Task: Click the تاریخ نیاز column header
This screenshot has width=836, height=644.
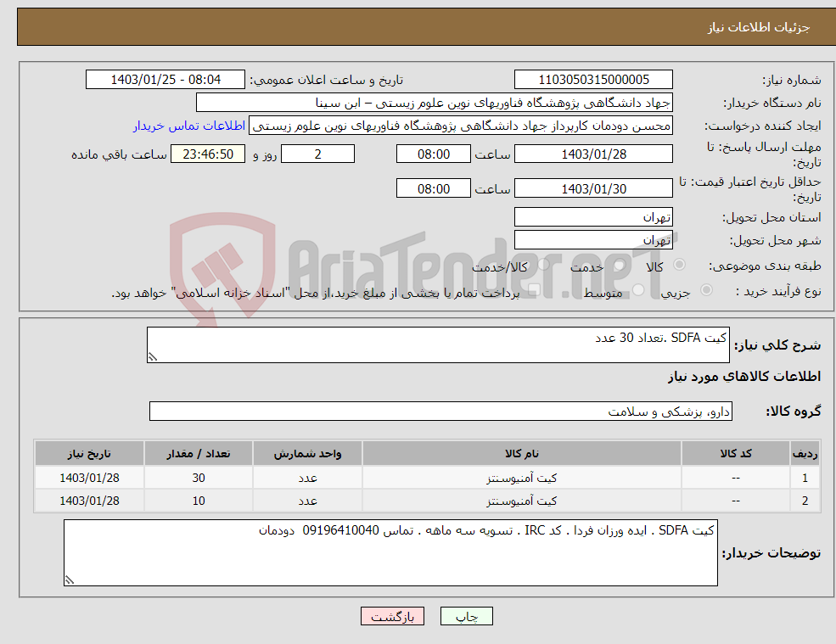Action: click(90, 454)
